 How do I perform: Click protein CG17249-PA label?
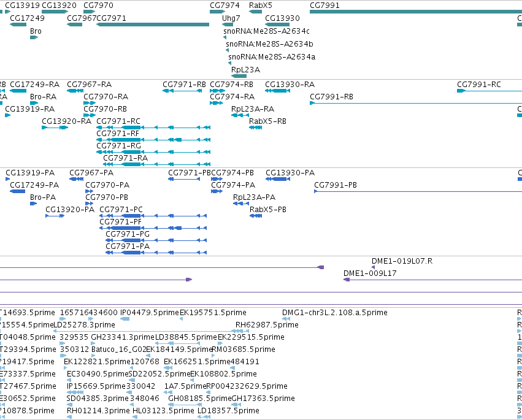pos(34,185)
